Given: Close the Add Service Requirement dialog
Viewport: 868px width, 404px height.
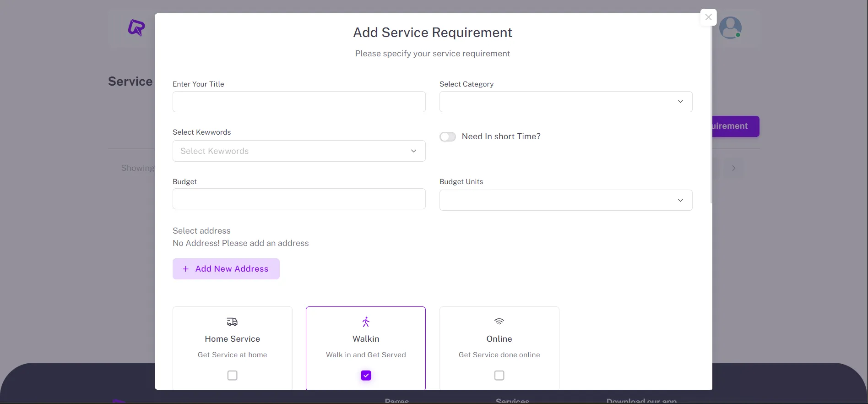Looking at the screenshot, I should pyautogui.click(x=708, y=17).
